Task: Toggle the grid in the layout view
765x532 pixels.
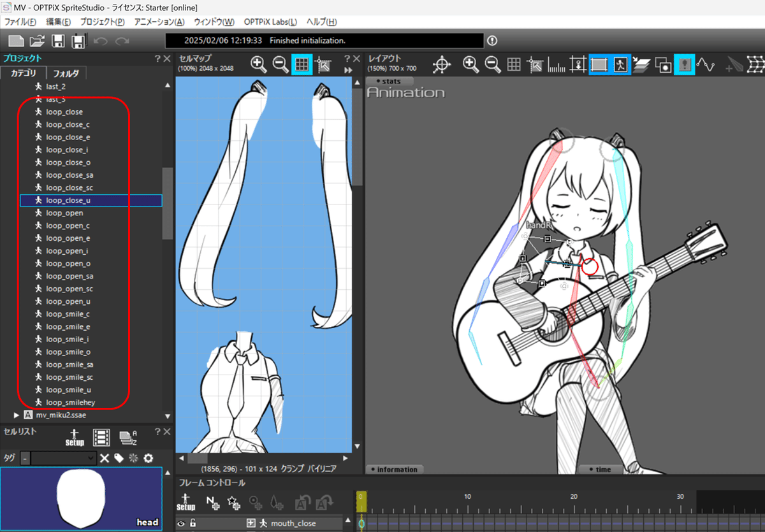Action: click(514, 64)
